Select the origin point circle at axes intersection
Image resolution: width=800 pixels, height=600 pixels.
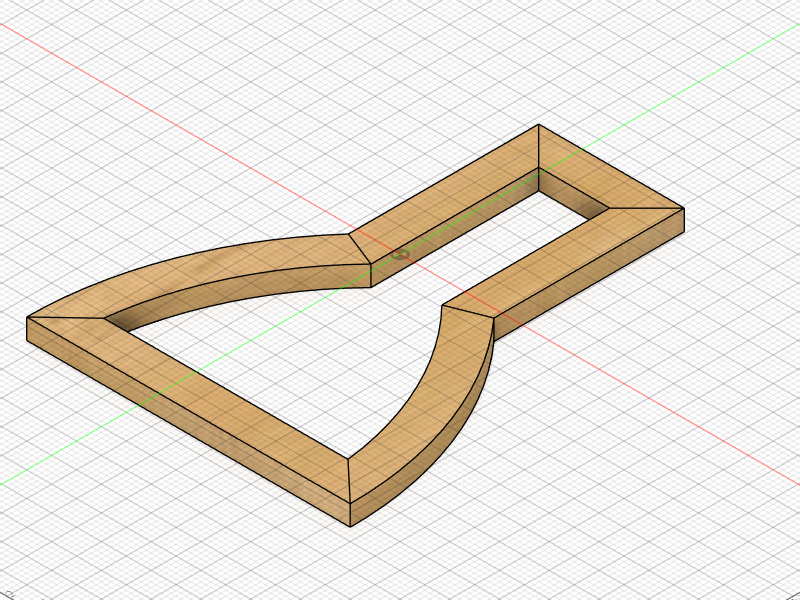click(x=401, y=254)
